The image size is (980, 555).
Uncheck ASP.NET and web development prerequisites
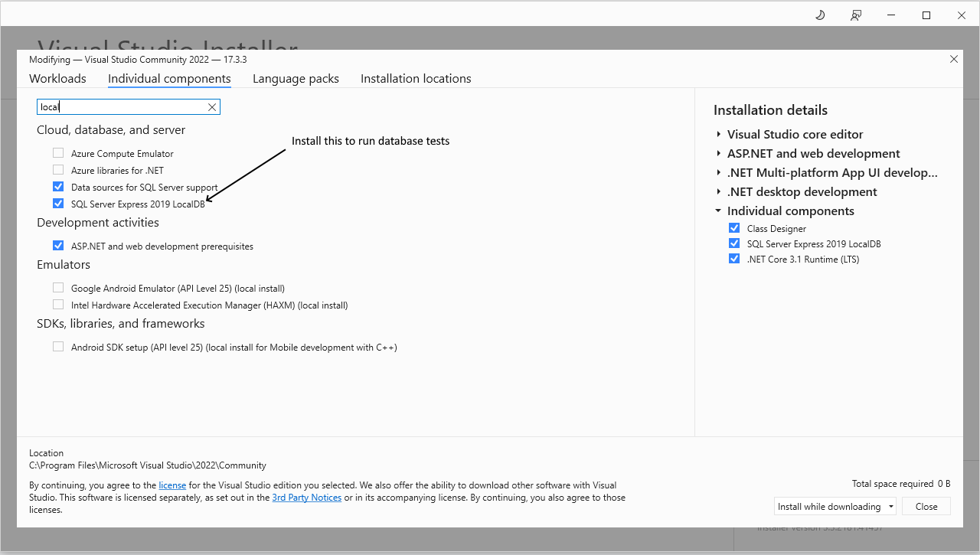pos(58,246)
